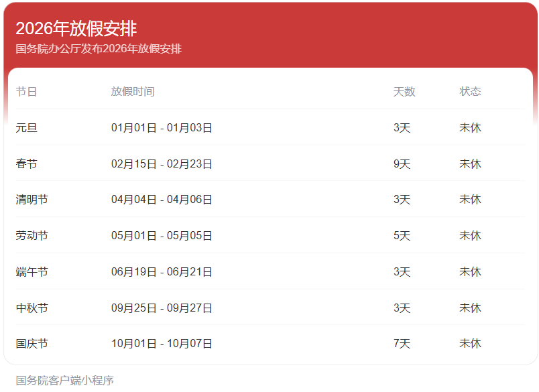This screenshot has height=392, width=539.
Task: Click the 2026年放假安排 title
Action: tap(76, 29)
